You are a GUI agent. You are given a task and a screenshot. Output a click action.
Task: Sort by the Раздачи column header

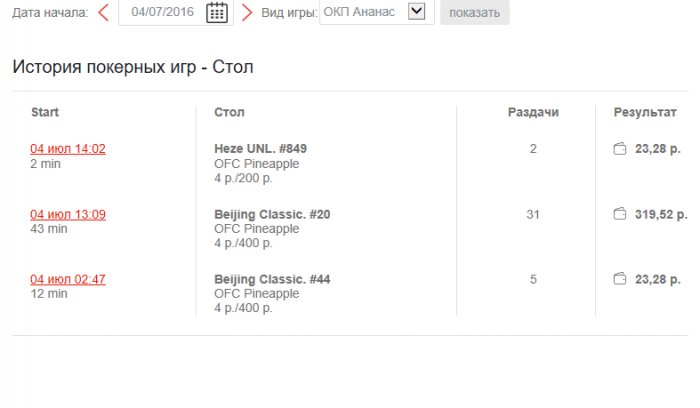pyautogui.click(x=533, y=112)
